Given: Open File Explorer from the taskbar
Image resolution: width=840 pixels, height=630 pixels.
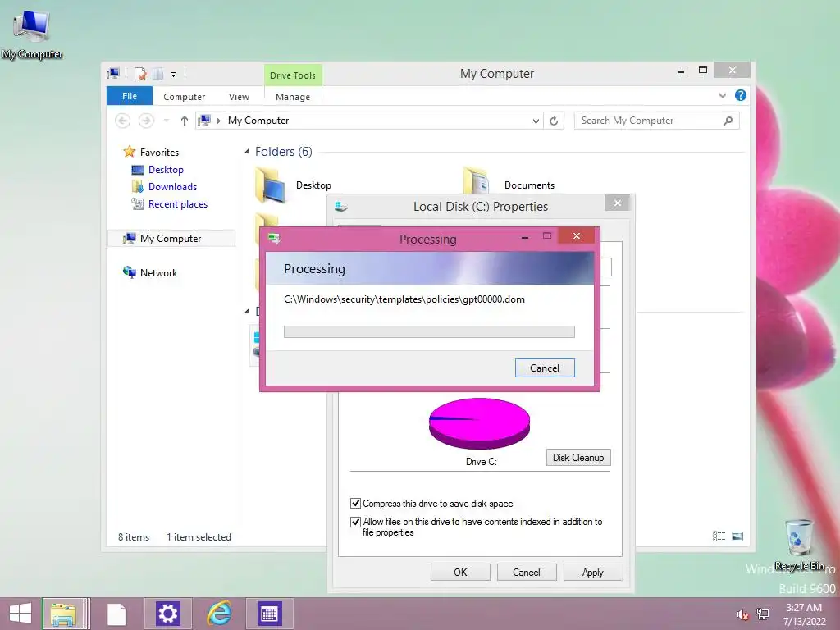Looking at the screenshot, I should 63,614.
